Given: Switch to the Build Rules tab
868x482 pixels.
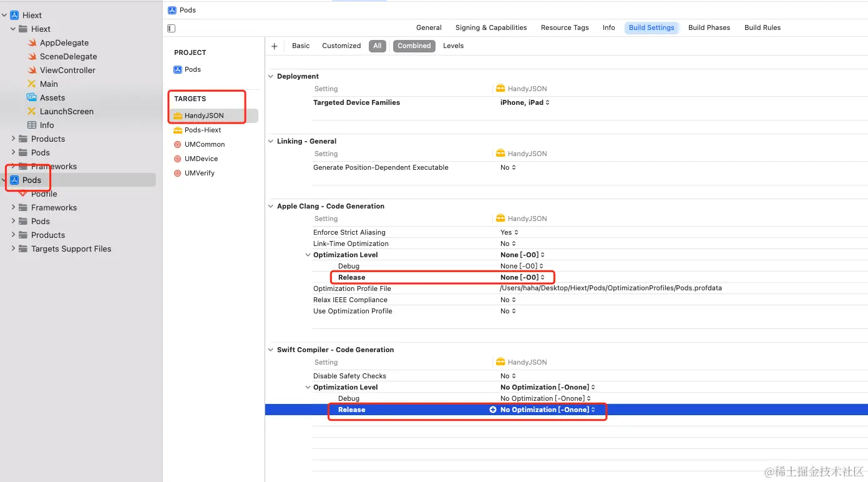Looking at the screenshot, I should coord(763,27).
